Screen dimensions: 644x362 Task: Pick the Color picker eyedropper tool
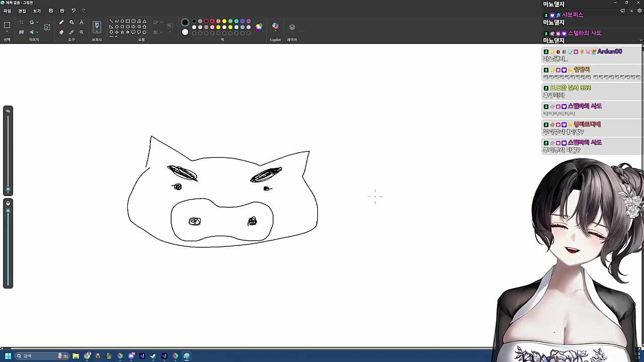click(71, 32)
